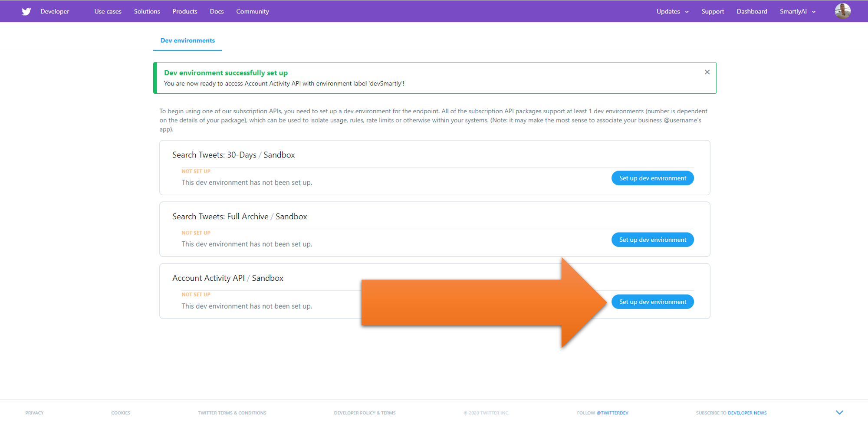Click the Account Activity API / Sandbox heading
868x424 pixels.
228,278
